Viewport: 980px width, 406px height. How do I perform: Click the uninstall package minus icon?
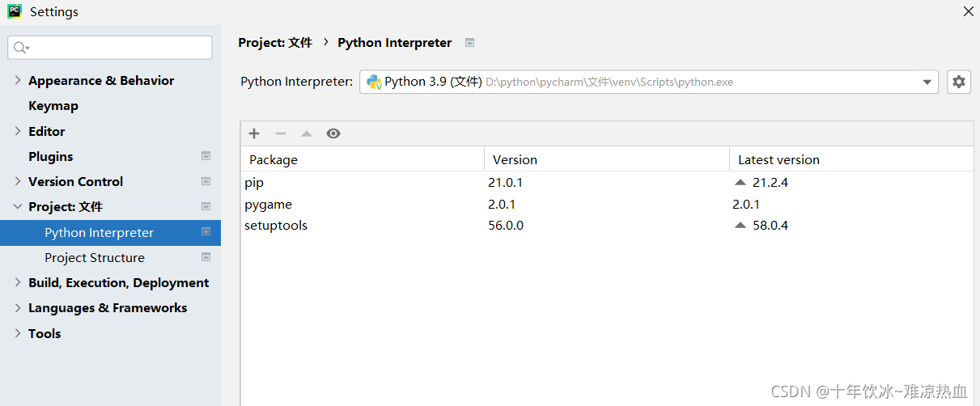click(x=281, y=133)
